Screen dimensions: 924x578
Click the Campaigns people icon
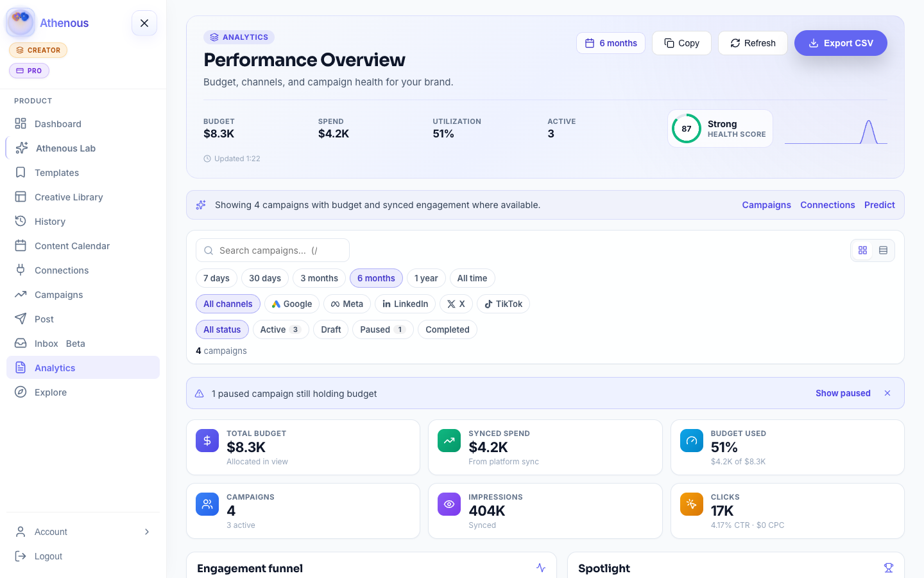coord(207,504)
